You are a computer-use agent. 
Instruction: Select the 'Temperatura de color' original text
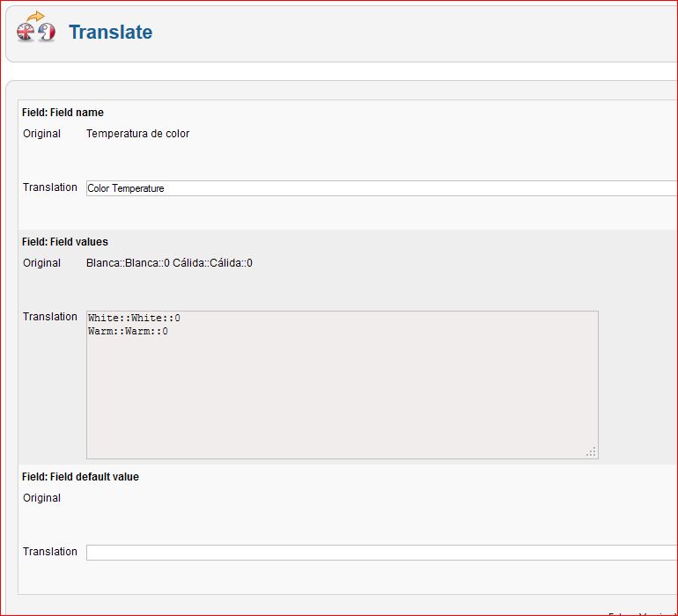click(137, 134)
